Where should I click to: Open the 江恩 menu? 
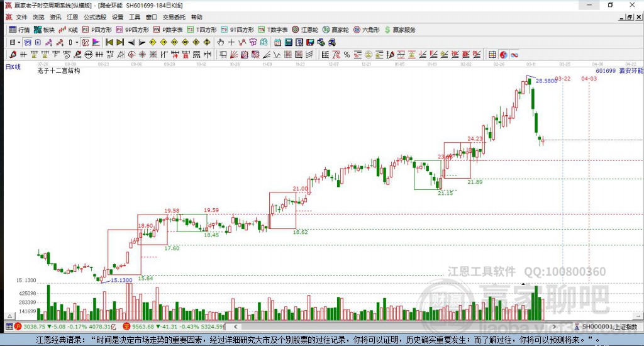[72, 17]
